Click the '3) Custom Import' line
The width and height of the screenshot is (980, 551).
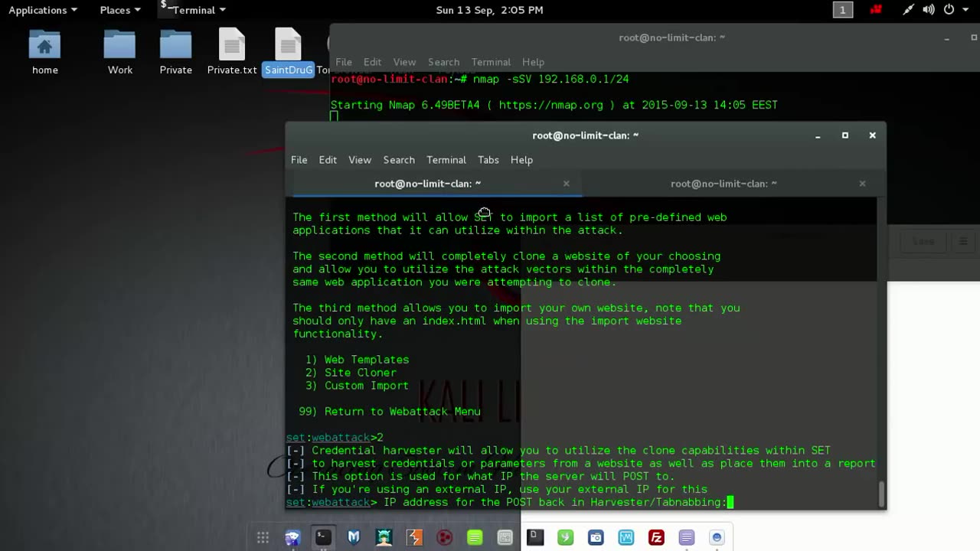357,386
